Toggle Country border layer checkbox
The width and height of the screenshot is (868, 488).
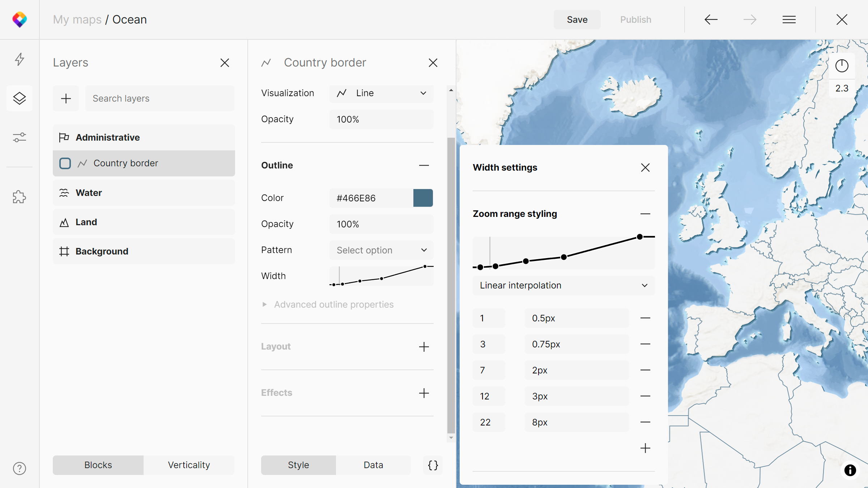(65, 163)
